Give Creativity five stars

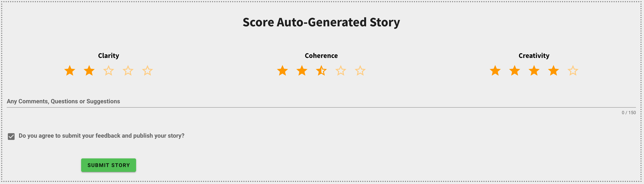click(x=573, y=71)
